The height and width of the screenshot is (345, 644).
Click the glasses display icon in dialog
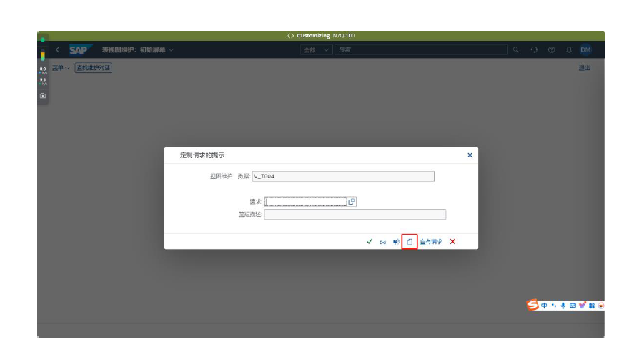click(x=383, y=242)
